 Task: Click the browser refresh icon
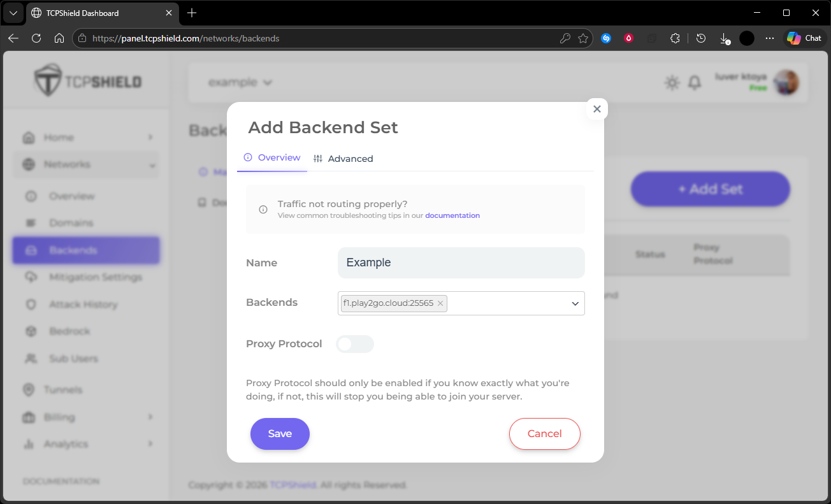click(36, 38)
